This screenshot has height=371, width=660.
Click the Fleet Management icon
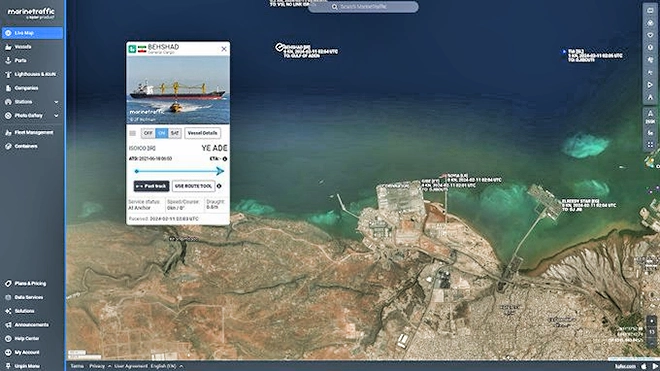[x=8, y=133]
